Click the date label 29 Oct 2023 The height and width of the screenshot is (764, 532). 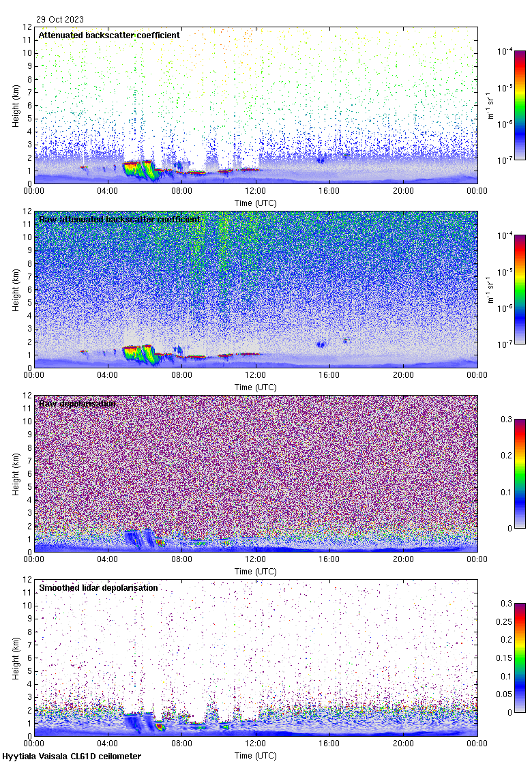click(x=60, y=20)
